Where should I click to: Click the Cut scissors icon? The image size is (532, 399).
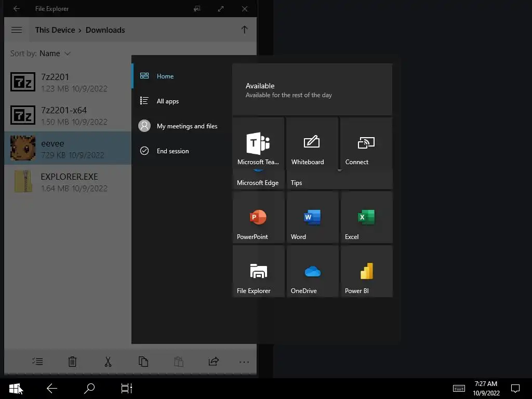pos(108,362)
